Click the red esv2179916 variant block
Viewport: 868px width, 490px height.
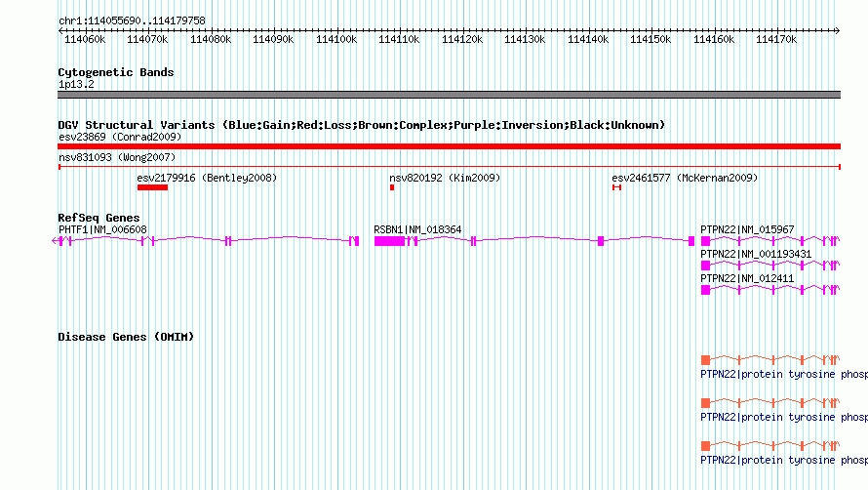point(153,187)
